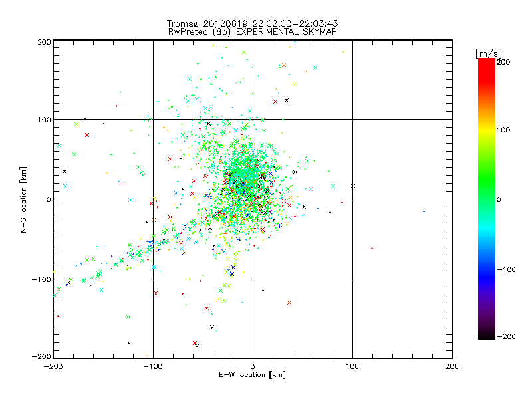
Task: Click the colorbar '200' tick label
Action: click(503, 62)
